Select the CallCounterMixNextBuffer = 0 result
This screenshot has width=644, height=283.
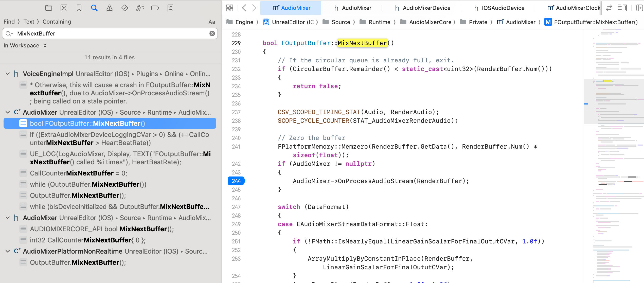79,173
